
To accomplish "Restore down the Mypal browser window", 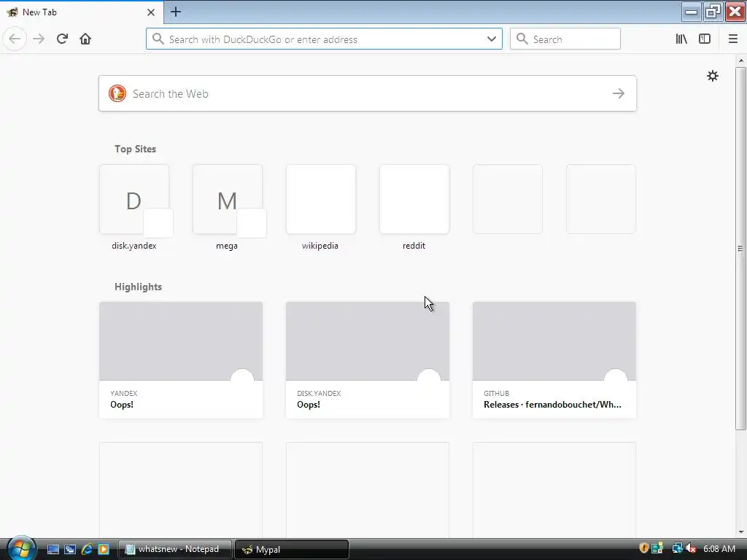I will (713, 12).
